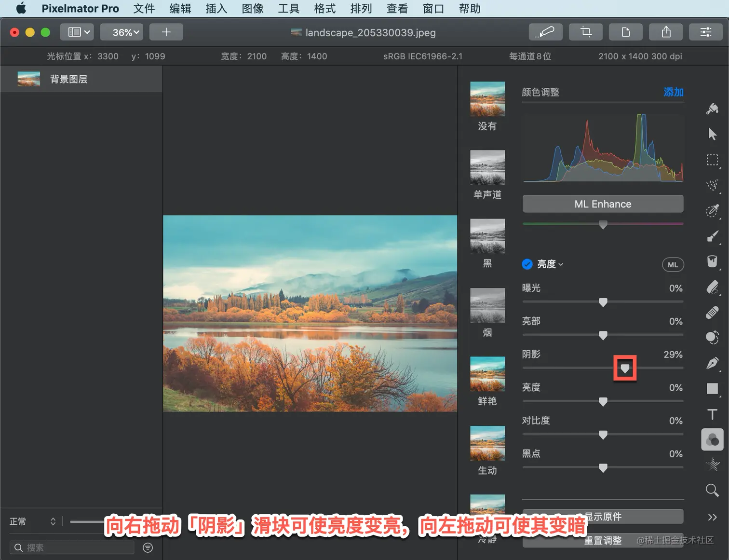
Task: Click the ML Enhance intensity slider handle
Action: pyautogui.click(x=603, y=224)
